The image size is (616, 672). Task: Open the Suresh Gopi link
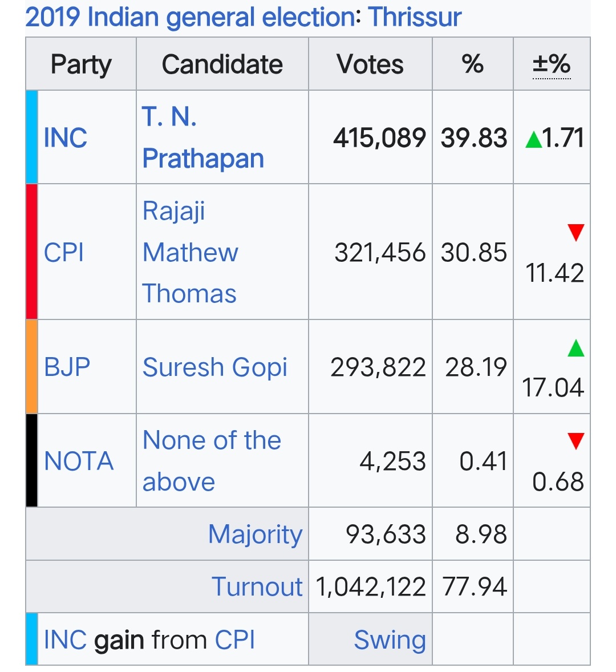point(214,367)
